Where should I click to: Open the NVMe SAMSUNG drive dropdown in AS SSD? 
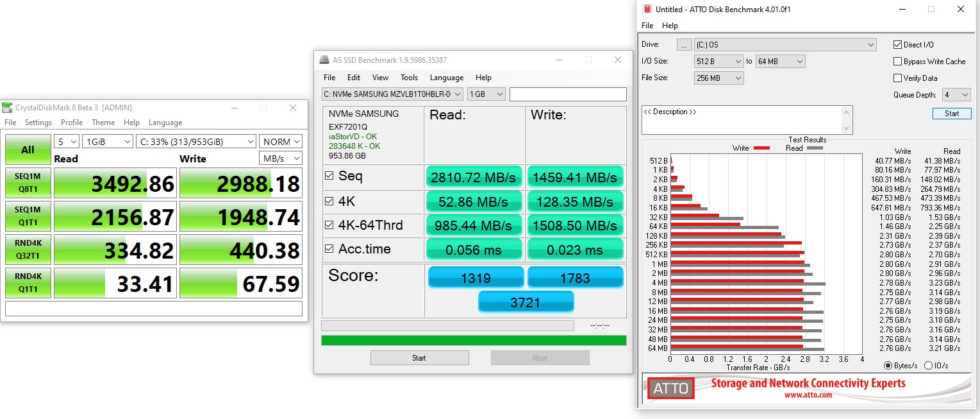pyautogui.click(x=392, y=94)
